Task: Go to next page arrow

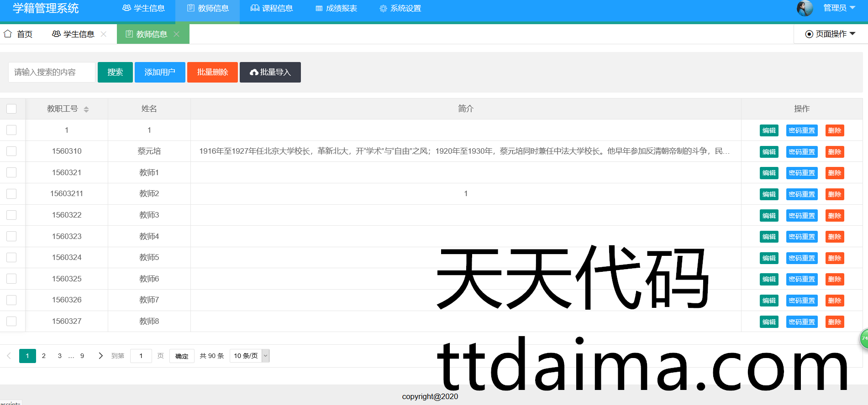Action: point(100,356)
